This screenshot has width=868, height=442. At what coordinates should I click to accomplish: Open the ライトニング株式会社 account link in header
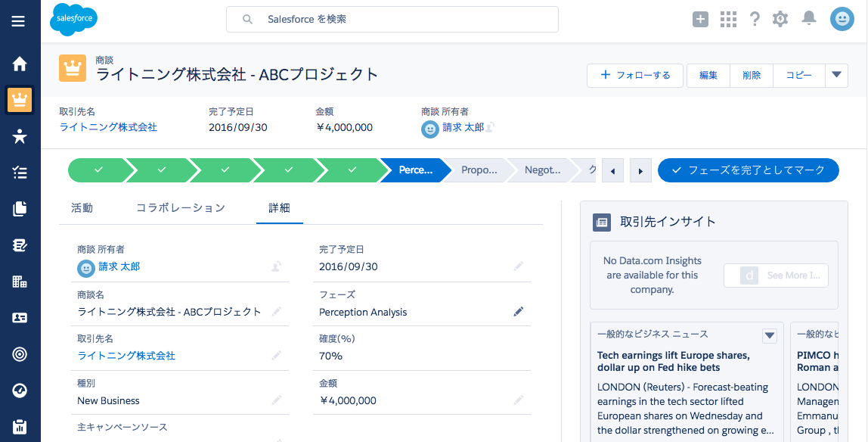pyautogui.click(x=108, y=128)
